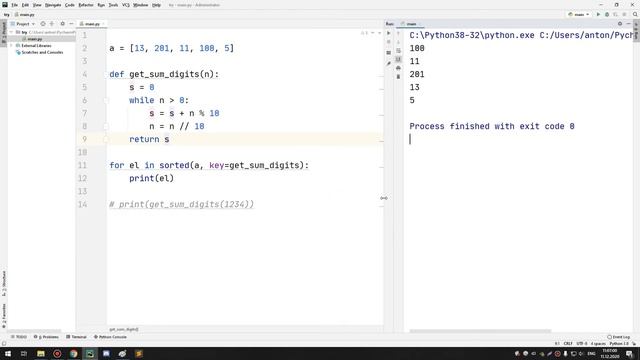Hide the Project panel with minimize icon

coord(71,24)
